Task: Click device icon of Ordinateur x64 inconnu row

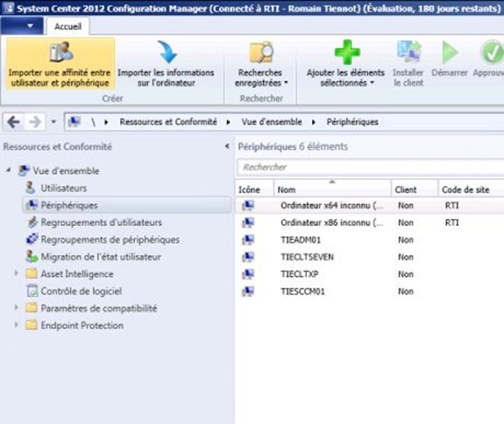Action: (248, 205)
